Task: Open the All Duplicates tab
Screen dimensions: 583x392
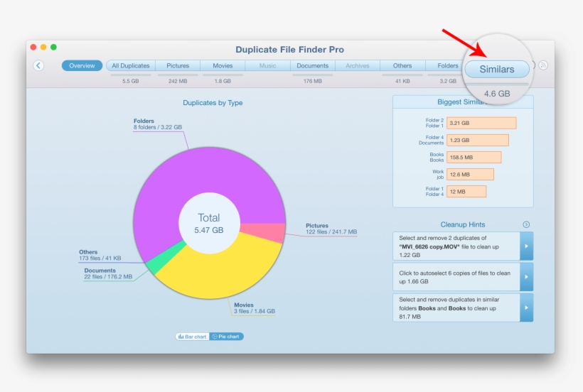Action: [131, 66]
